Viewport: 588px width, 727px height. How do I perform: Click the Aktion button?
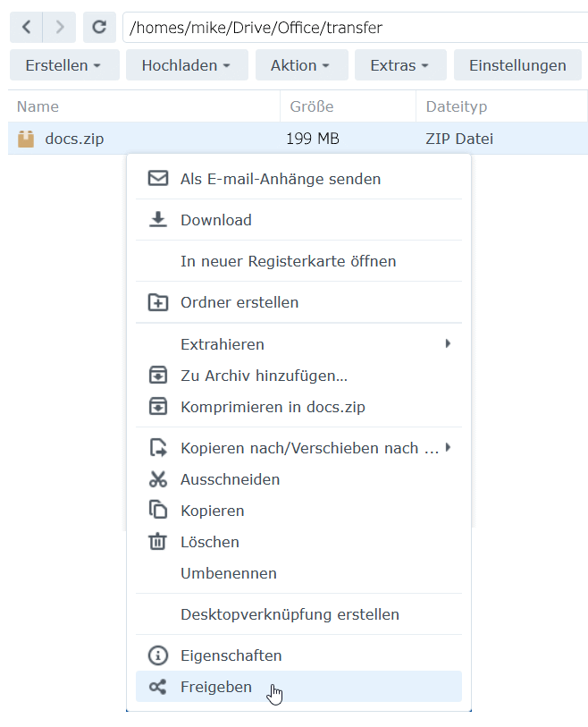pos(301,64)
